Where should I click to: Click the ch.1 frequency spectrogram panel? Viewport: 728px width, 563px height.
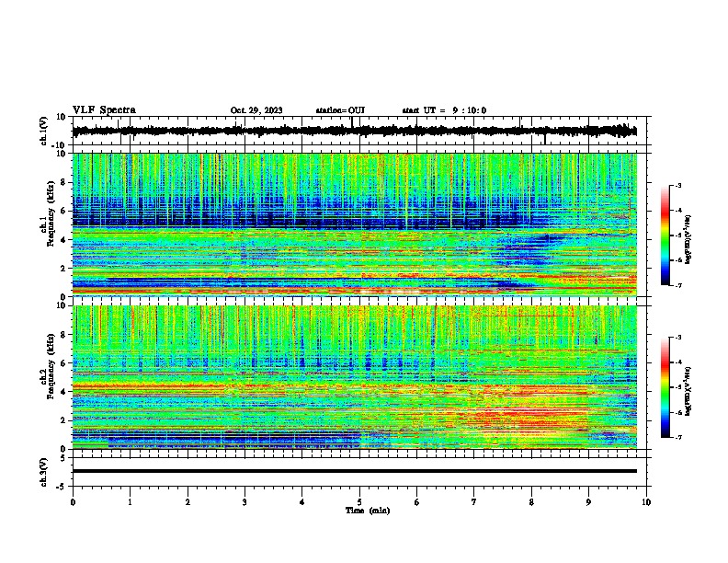(355, 224)
